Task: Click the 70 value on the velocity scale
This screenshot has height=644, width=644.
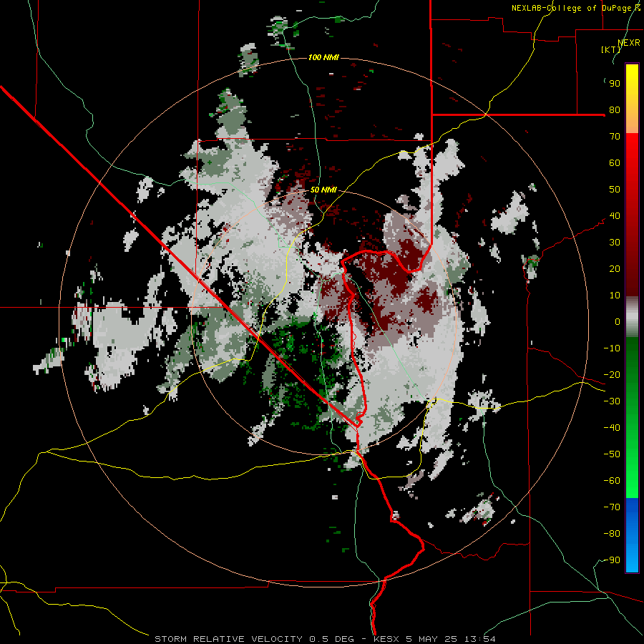Action: pos(615,137)
